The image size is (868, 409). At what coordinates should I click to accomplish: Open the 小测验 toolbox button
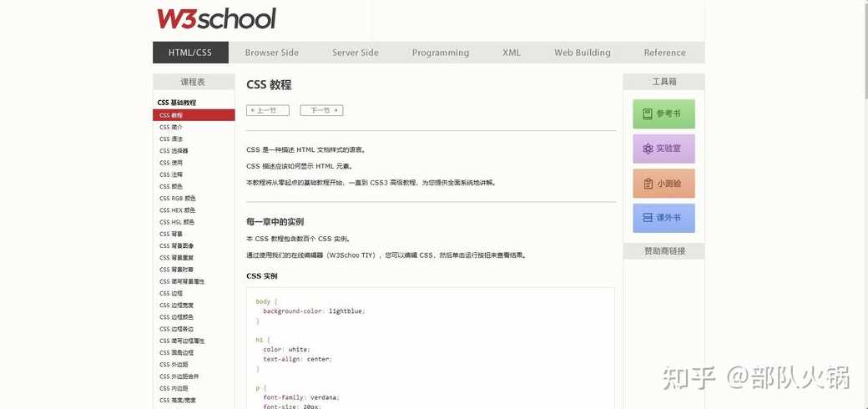pyautogui.click(x=664, y=183)
